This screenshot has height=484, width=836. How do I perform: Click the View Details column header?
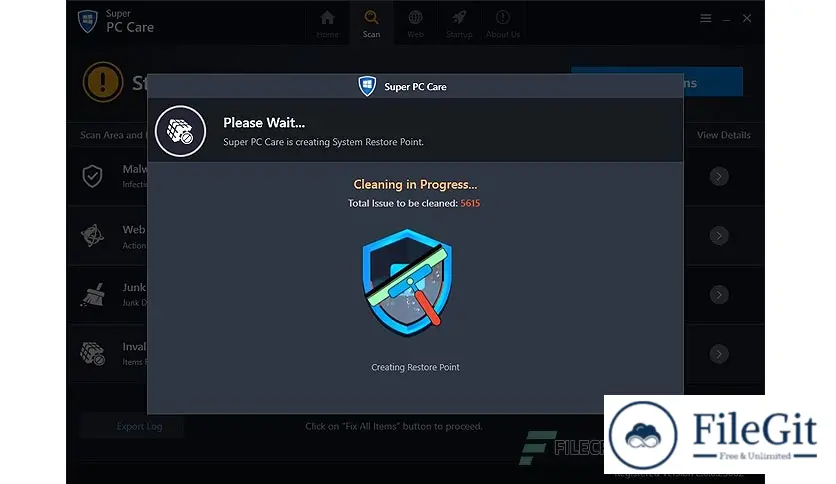pos(724,135)
